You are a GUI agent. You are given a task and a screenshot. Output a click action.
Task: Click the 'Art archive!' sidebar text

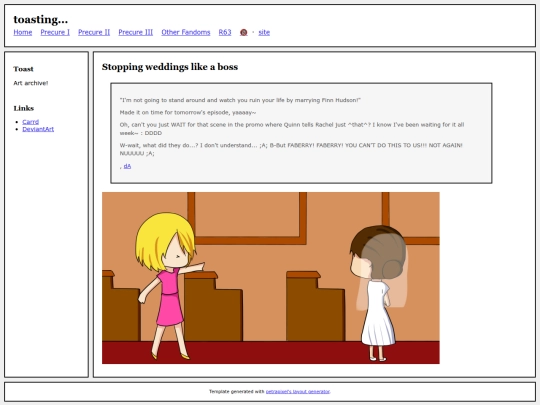pos(31,83)
